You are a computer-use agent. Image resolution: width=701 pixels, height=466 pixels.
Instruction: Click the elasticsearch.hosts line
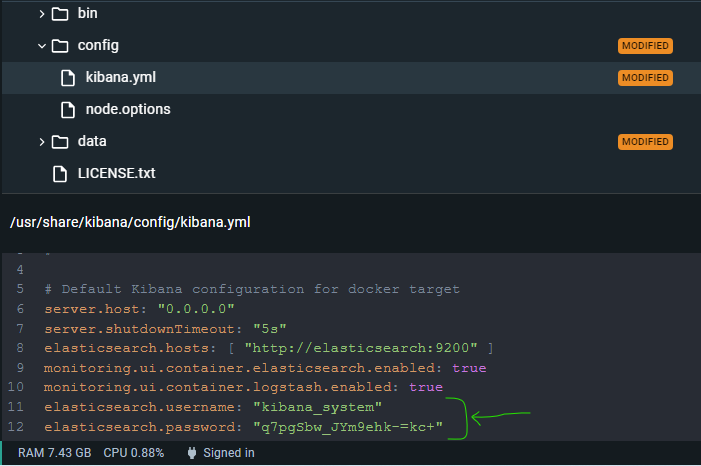tap(269, 348)
